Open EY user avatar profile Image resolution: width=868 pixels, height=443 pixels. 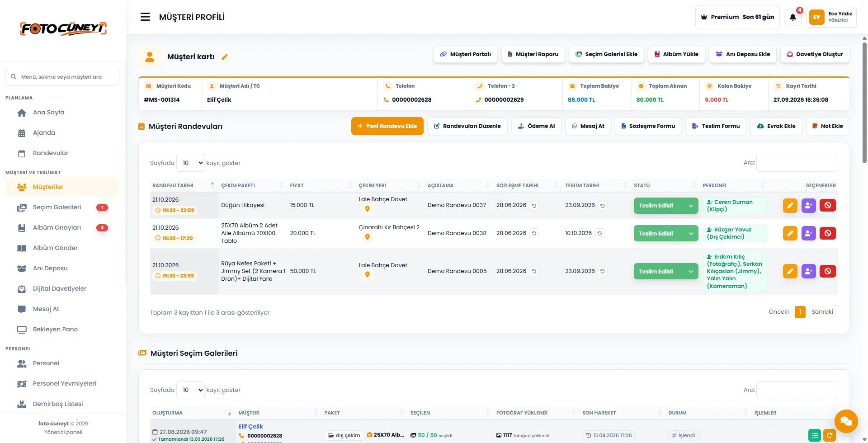816,17
